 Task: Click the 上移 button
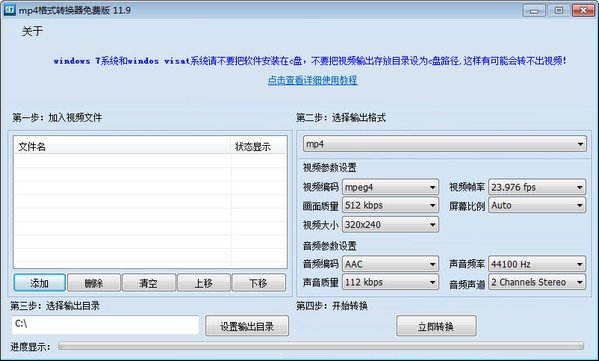tap(204, 283)
